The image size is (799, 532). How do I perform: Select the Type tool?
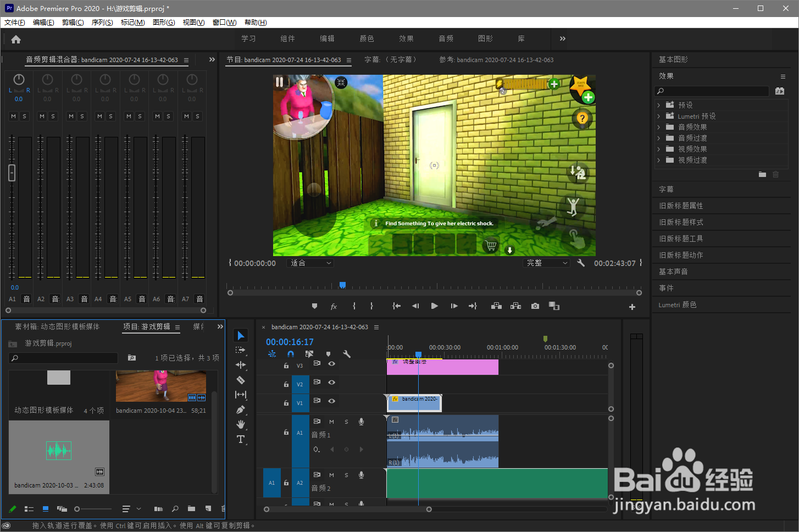[x=241, y=439]
